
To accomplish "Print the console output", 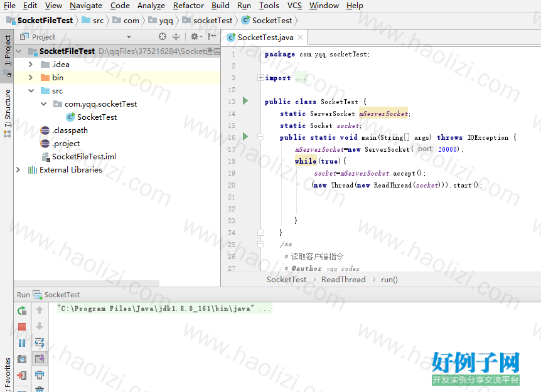I will [x=40, y=375].
